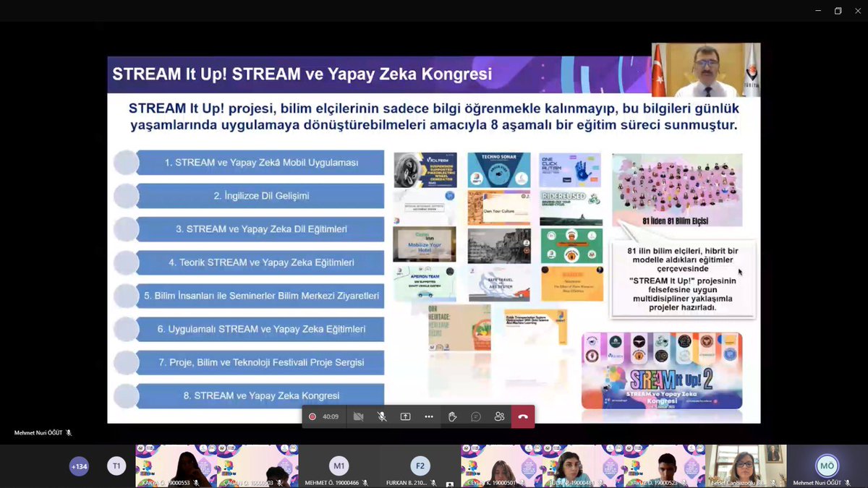Select the T1 participant avatar

(x=116, y=466)
